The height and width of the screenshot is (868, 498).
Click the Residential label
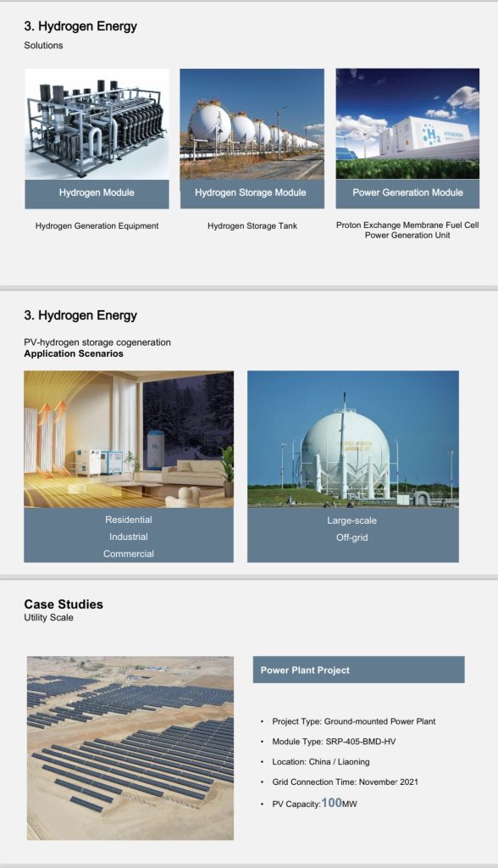coord(129,520)
